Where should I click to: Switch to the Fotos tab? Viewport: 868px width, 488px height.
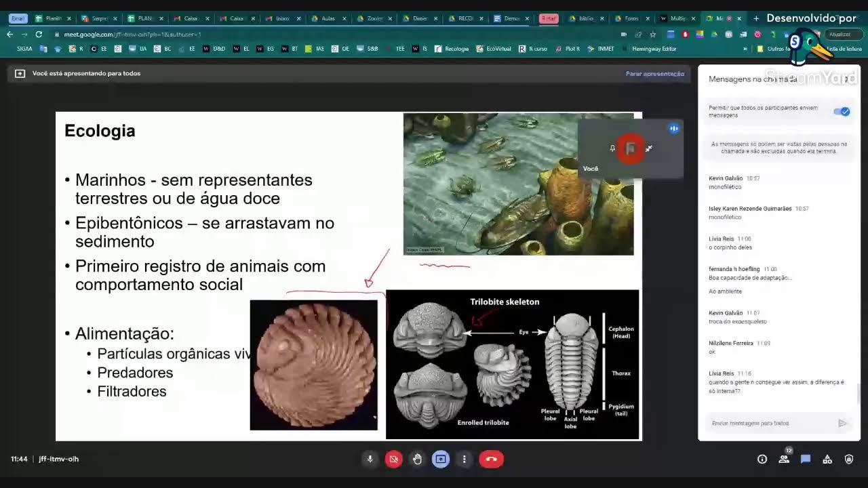633,18
